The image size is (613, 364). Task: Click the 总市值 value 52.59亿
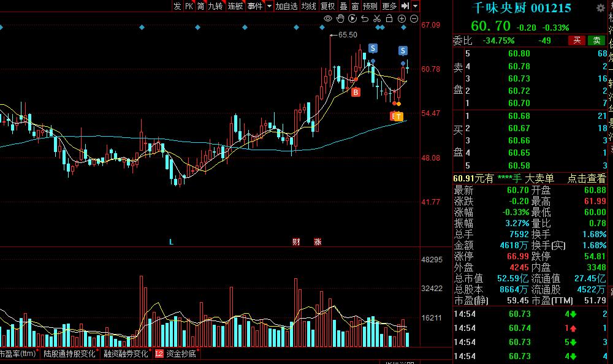click(512, 278)
